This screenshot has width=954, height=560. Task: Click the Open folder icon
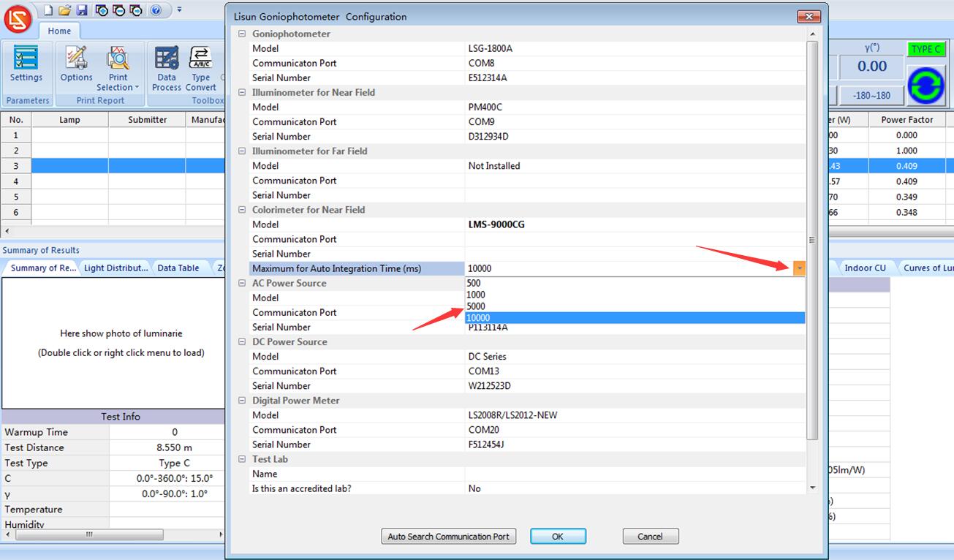[x=65, y=10]
